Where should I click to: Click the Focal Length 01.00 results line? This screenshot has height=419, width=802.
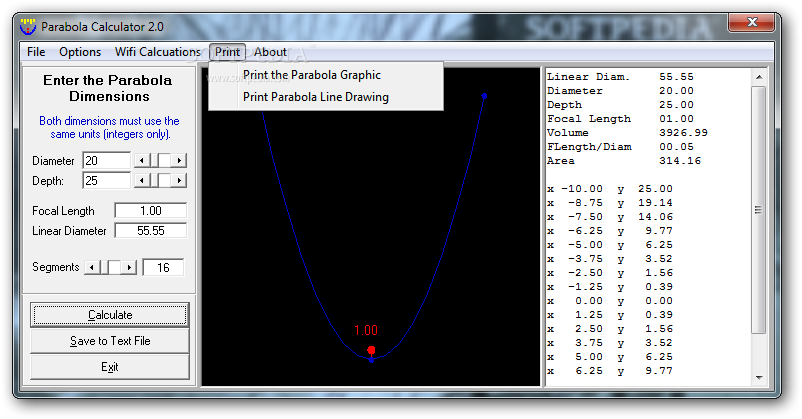(620, 119)
